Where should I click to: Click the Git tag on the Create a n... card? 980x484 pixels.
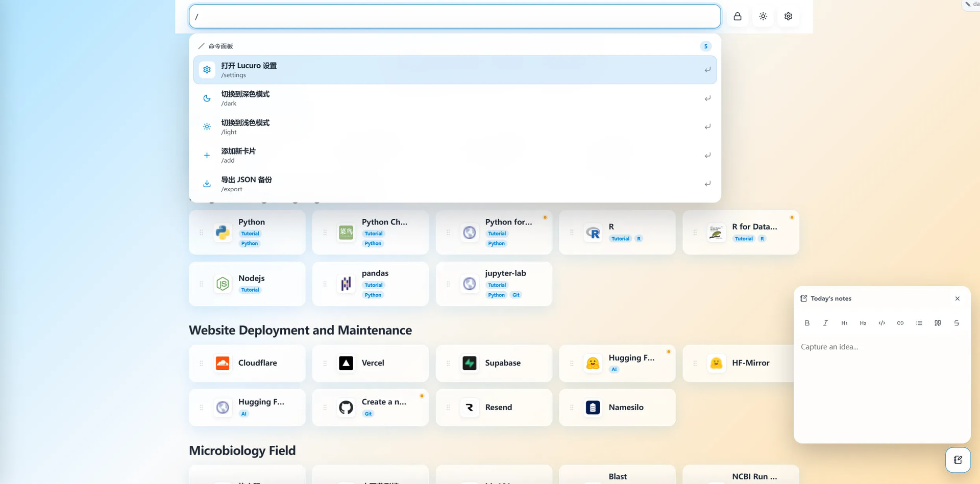pyautogui.click(x=368, y=414)
